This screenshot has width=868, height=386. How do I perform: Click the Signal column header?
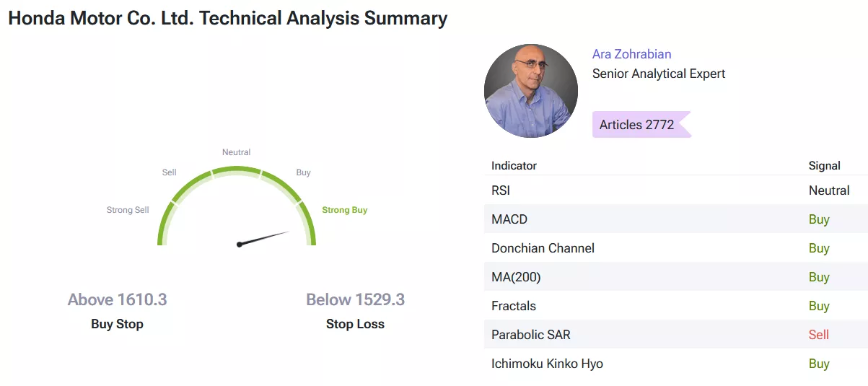(x=824, y=165)
